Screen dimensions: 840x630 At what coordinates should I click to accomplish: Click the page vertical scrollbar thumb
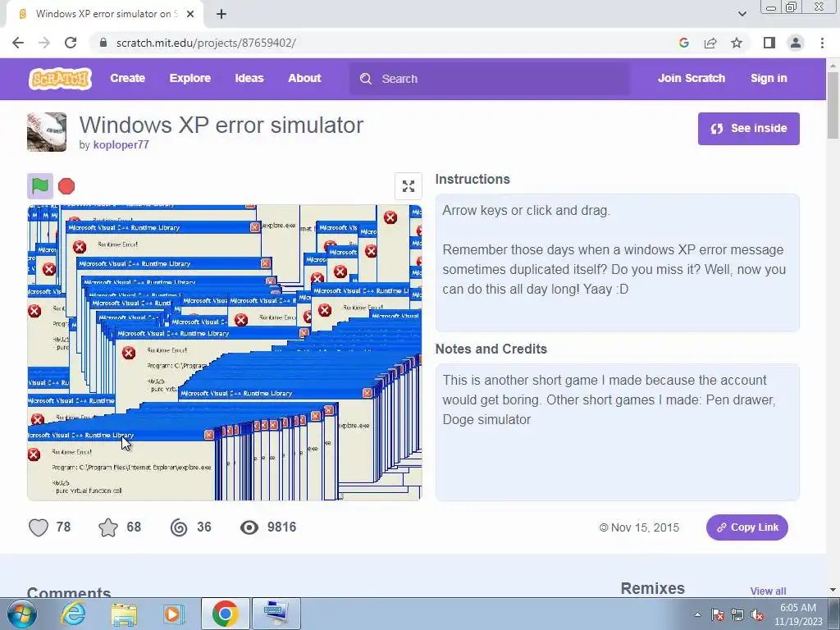point(833,104)
